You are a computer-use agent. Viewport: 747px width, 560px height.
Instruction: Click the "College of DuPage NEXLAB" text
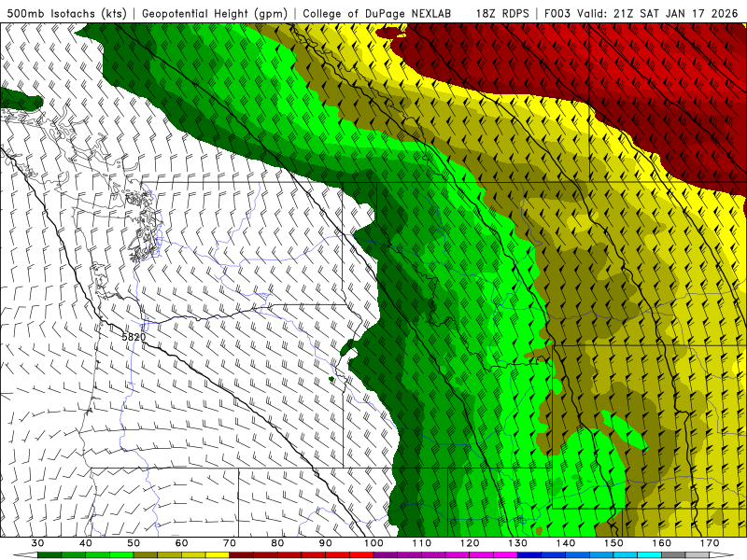coord(376,13)
